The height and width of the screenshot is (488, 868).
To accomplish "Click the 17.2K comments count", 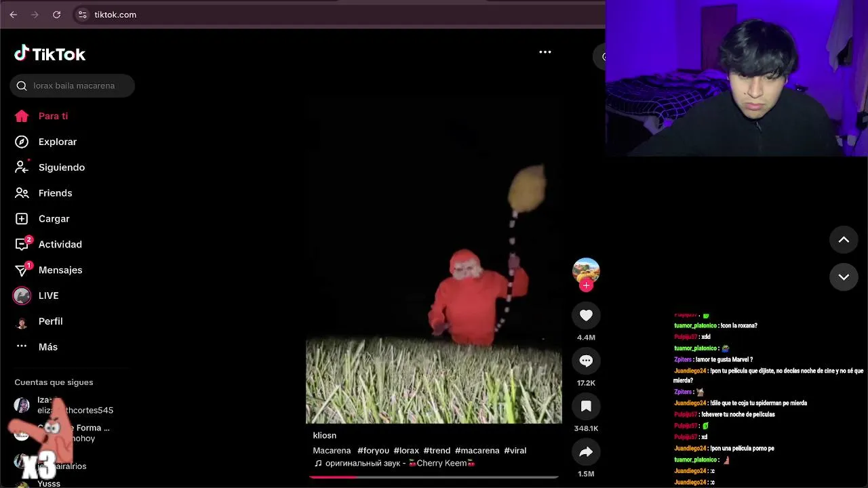I will [586, 383].
